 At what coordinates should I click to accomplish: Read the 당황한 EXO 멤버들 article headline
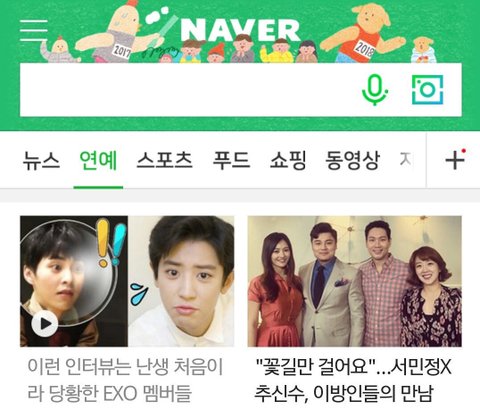tap(125, 380)
